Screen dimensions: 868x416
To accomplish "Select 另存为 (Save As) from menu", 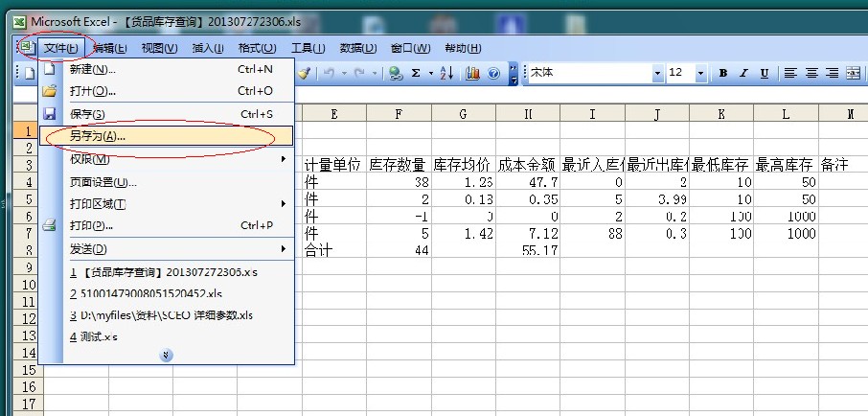I will [98, 136].
